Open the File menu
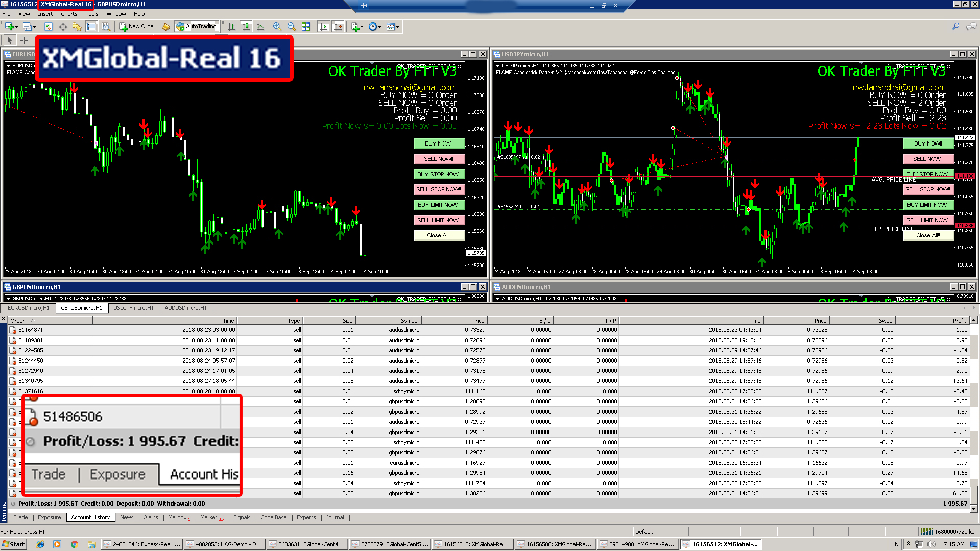This screenshot has width=980, height=551. click(x=6, y=14)
